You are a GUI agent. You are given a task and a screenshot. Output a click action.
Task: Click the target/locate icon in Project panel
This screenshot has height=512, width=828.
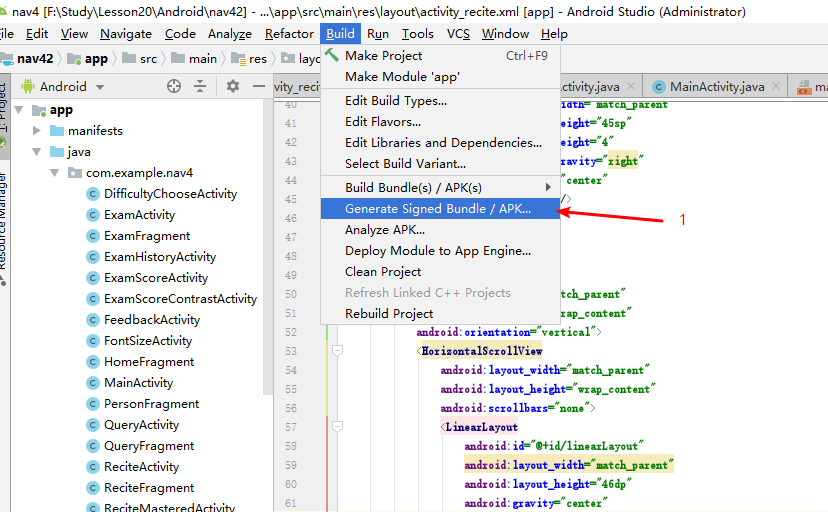coord(174,86)
